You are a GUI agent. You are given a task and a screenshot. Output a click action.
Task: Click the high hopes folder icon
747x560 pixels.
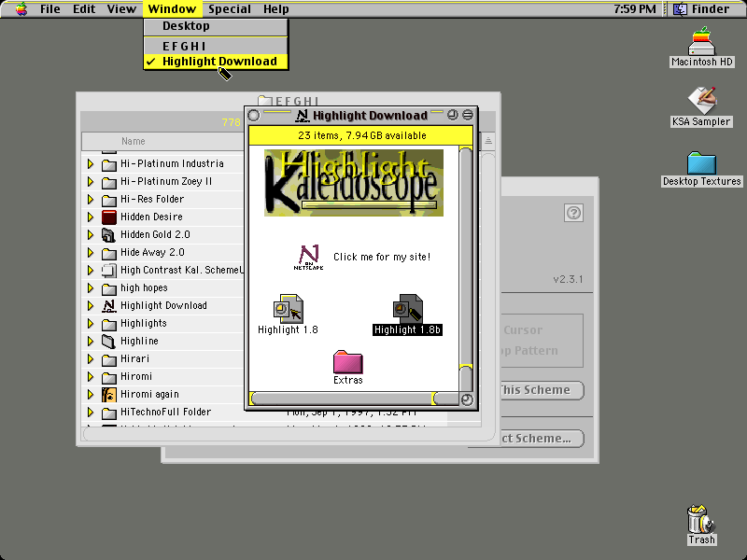[x=109, y=288]
